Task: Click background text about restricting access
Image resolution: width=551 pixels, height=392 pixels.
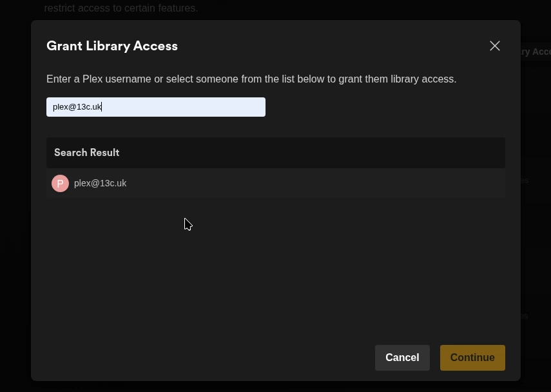Action: pyautogui.click(x=121, y=8)
